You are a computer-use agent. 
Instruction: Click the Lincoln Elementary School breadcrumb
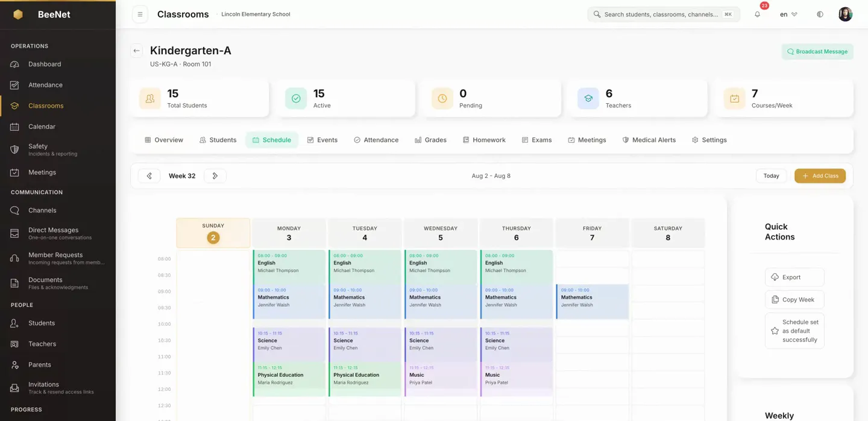coord(256,14)
